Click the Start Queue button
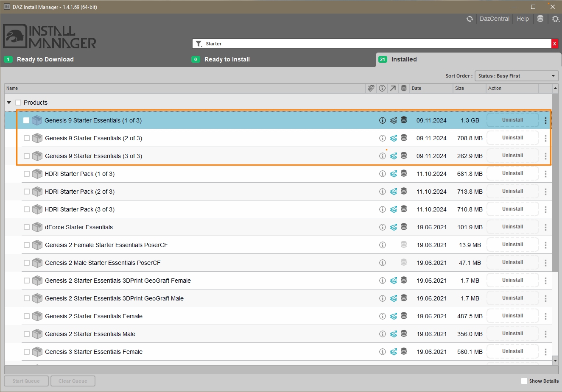562x392 pixels. pos(26,381)
